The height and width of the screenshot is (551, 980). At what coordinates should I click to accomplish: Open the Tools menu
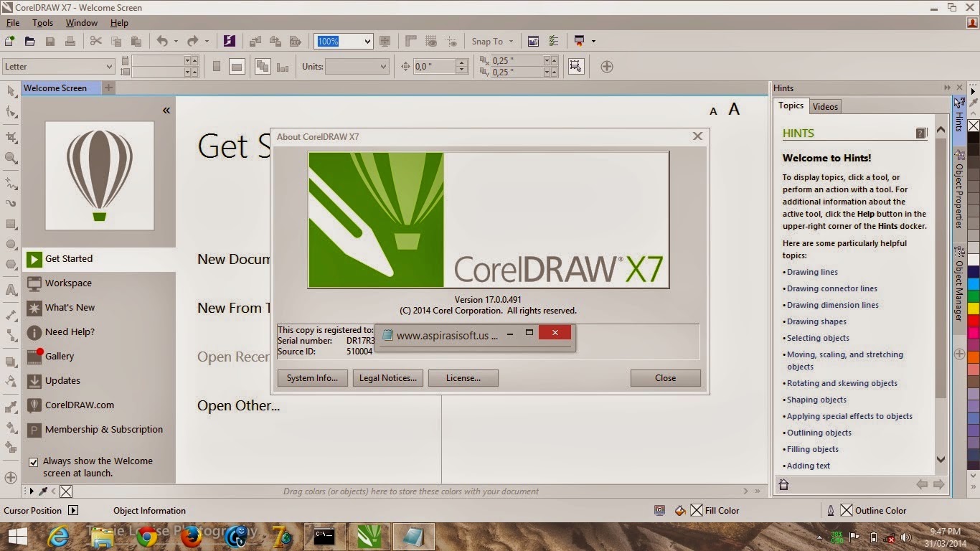[42, 22]
